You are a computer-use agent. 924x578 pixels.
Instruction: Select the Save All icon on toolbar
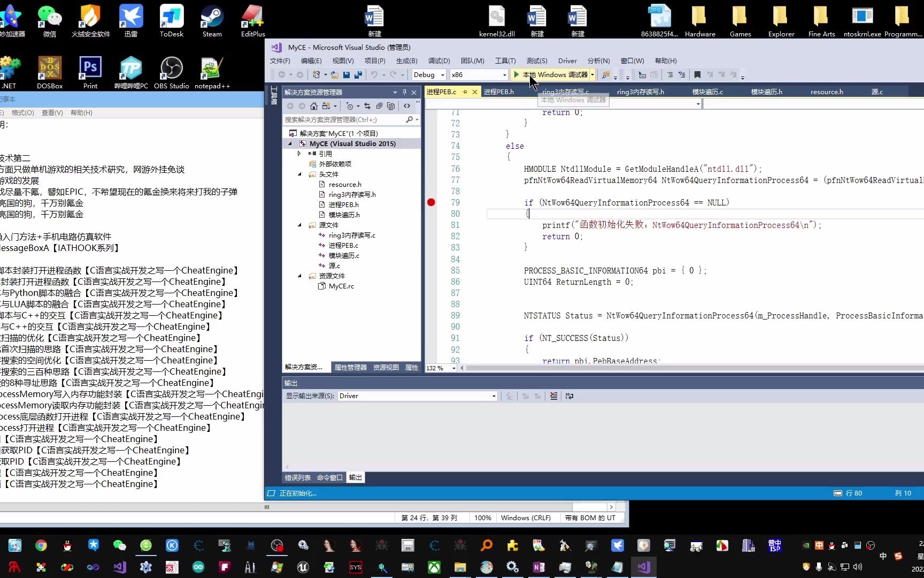[357, 75]
